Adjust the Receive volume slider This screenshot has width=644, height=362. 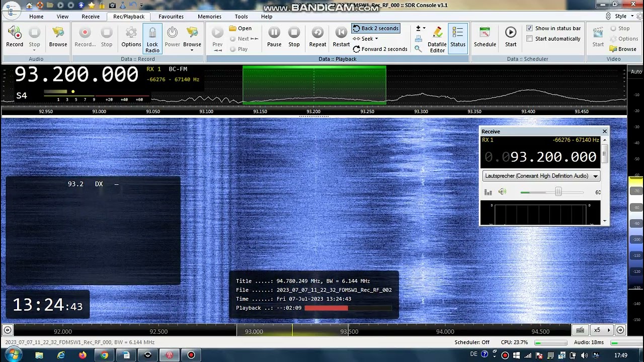558,192
